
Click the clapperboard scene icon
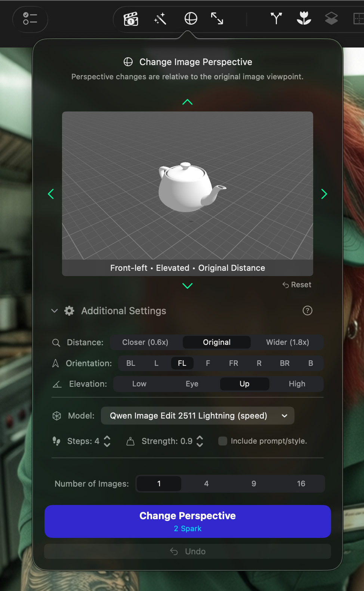(x=131, y=19)
